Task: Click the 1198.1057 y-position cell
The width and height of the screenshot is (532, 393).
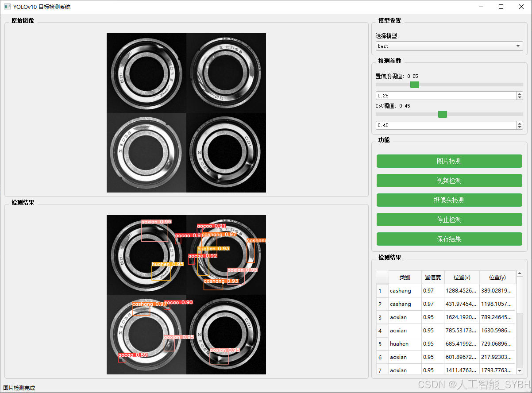Action: [x=497, y=304]
